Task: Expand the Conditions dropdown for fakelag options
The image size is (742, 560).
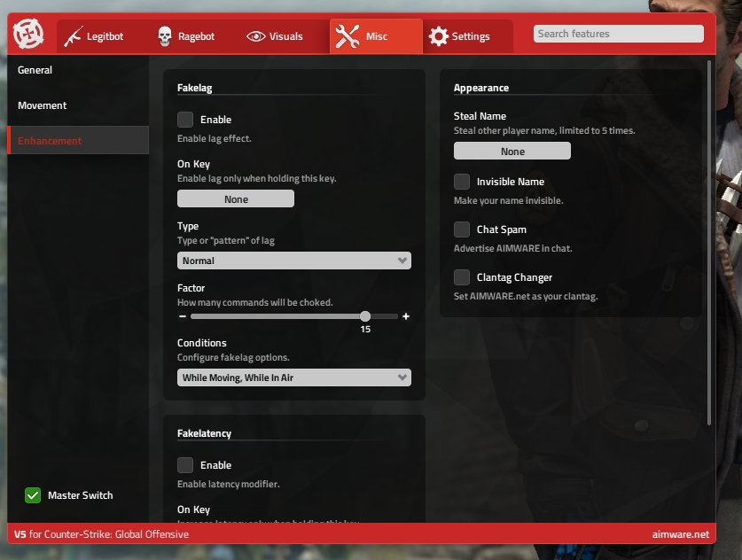Action: coord(294,377)
